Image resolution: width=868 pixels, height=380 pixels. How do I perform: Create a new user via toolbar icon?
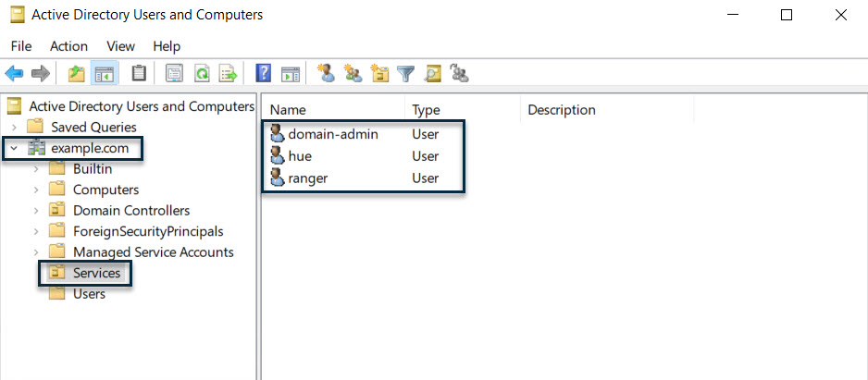coord(326,73)
